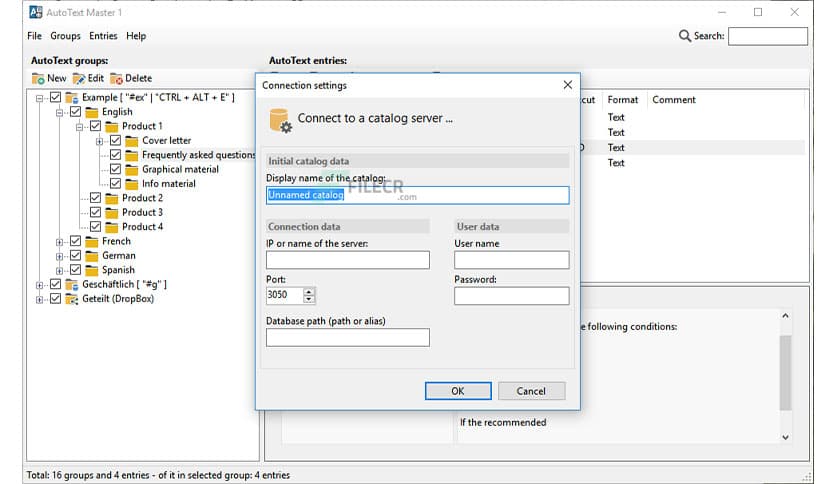The height and width of the screenshot is (484, 836).
Task: Toggle the Geteilt (DropBox) checkbox
Action: pos(55,299)
